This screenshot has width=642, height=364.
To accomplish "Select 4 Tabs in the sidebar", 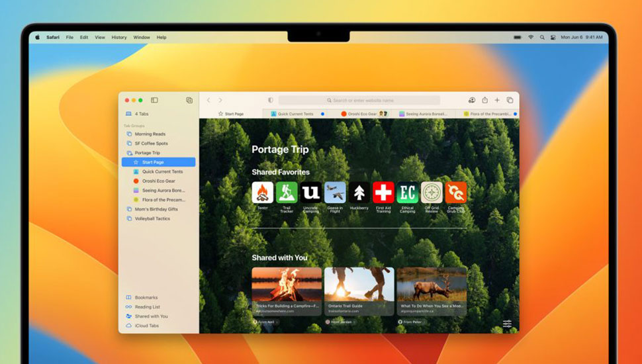I will click(x=158, y=114).
